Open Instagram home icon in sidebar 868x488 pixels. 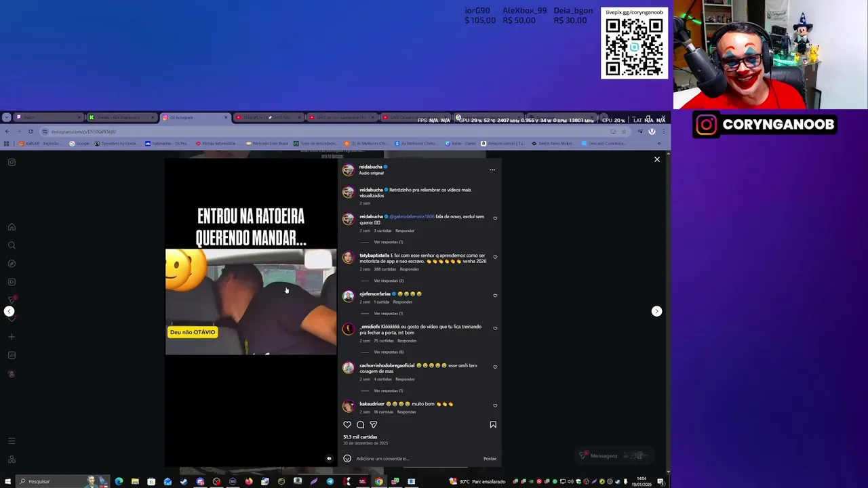click(x=12, y=227)
